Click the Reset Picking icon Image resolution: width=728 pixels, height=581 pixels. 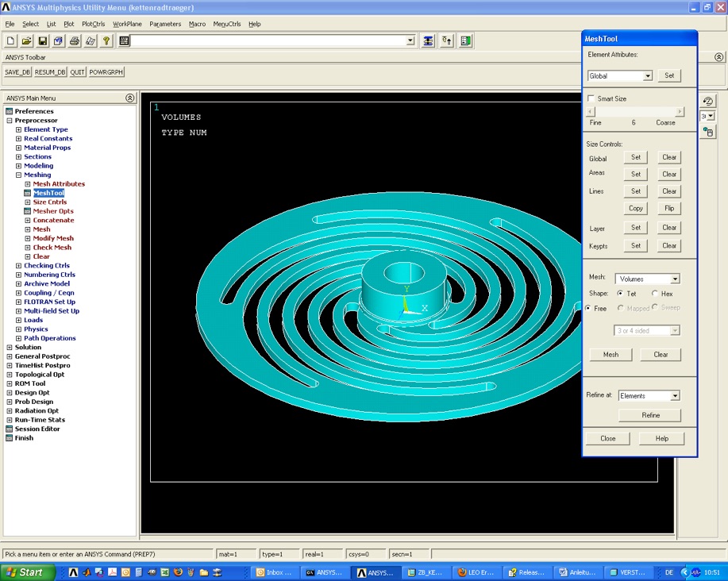(447, 40)
